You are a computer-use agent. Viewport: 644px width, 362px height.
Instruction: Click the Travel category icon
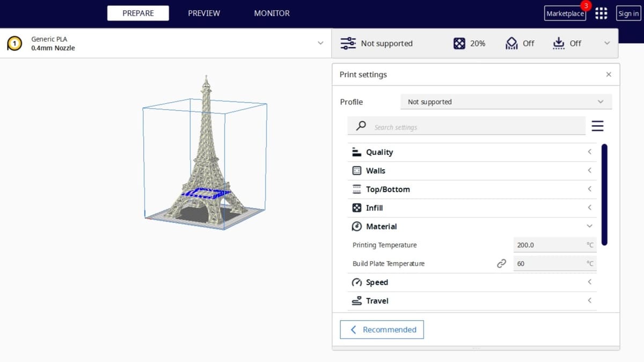pyautogui.click(x=356, y=301)
